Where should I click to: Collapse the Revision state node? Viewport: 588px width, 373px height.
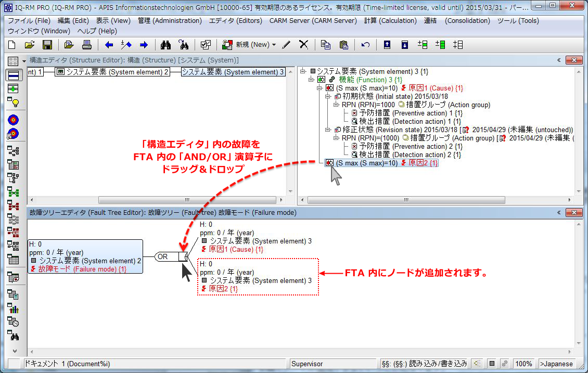pyautogui.click(x=328, y=130)
